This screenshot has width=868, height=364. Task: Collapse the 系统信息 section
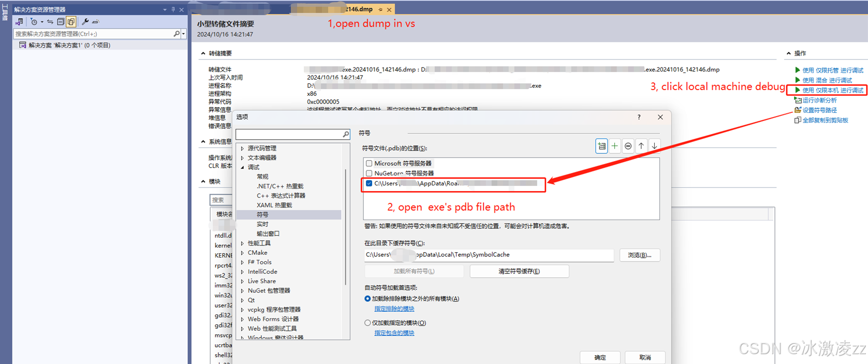pos(203,141)
